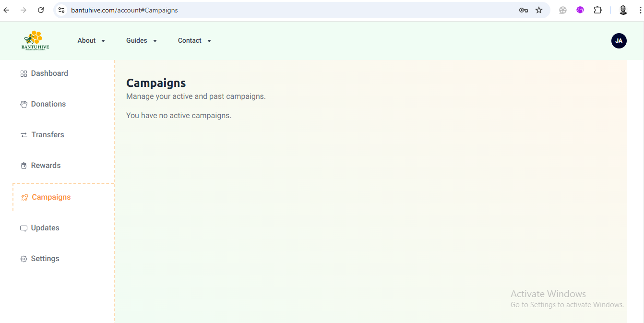
Task: Click the browser back arrow
Action: click(x=7, y=10)
